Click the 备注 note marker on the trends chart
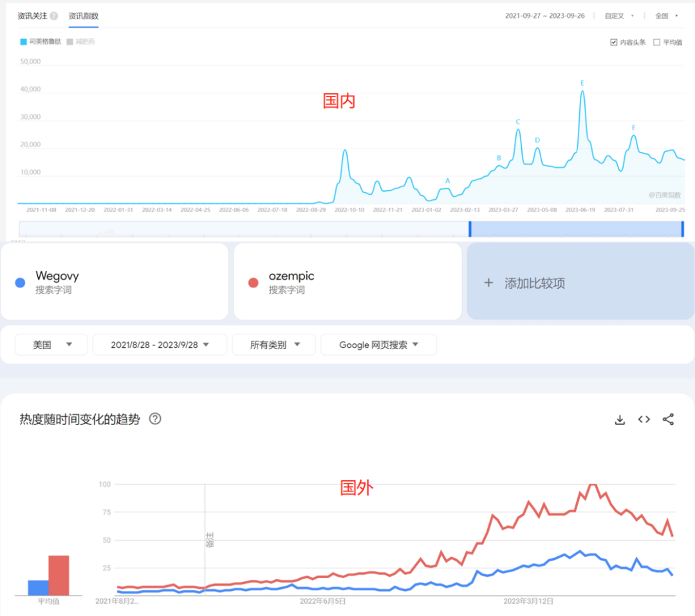This screenshot has height=616, width=695. (x=210, y=539)
